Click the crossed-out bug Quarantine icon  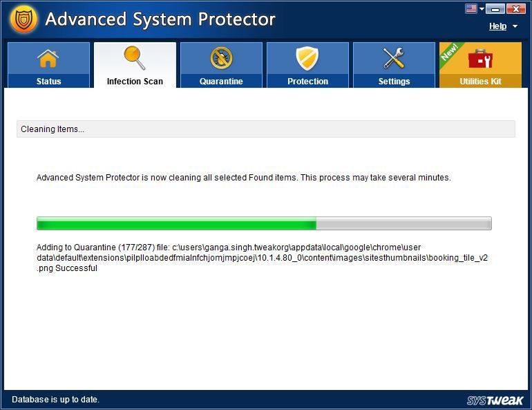[221, 59]
